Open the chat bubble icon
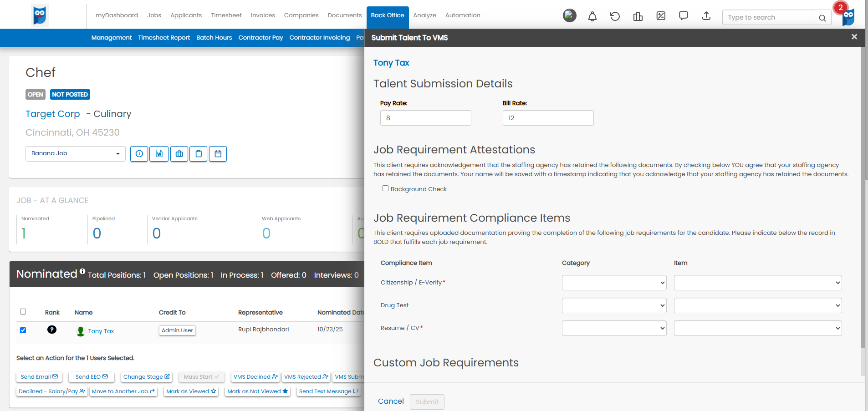Screen dimensions: 868x411 tap(684, 16)
